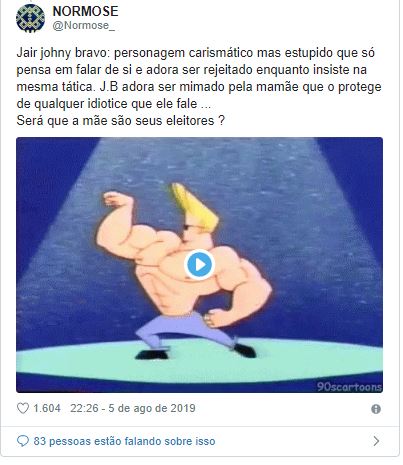The height and width of the screenshot is (465, 403).
Task: Open the NORMOSE profile avatar
Action: tap(30, 18)
